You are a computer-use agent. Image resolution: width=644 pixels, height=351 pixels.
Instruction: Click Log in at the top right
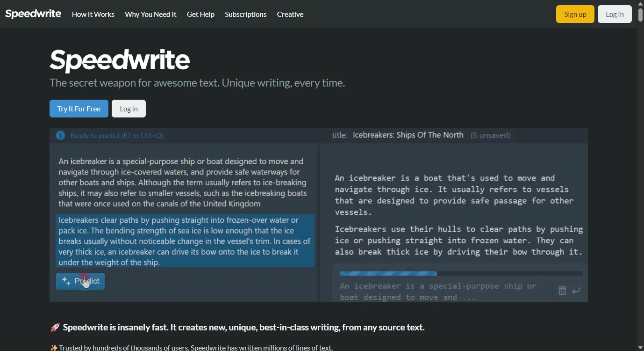pos(615,14)
